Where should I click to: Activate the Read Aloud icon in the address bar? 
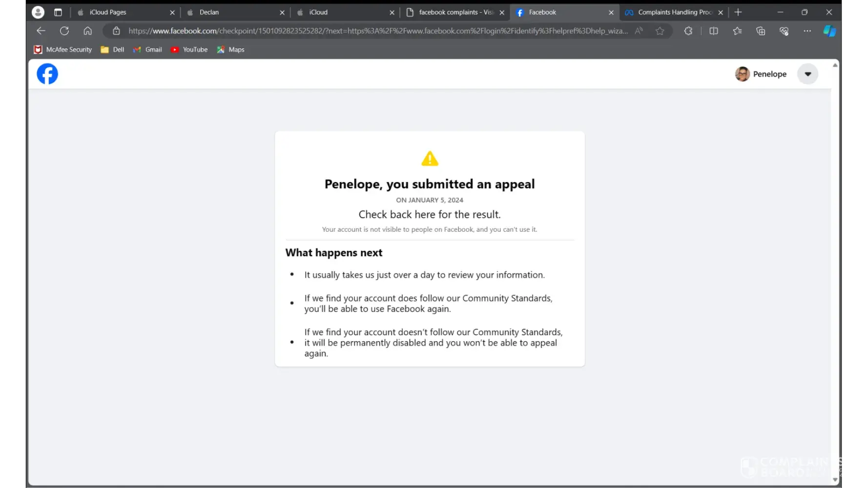coord(639,31)
